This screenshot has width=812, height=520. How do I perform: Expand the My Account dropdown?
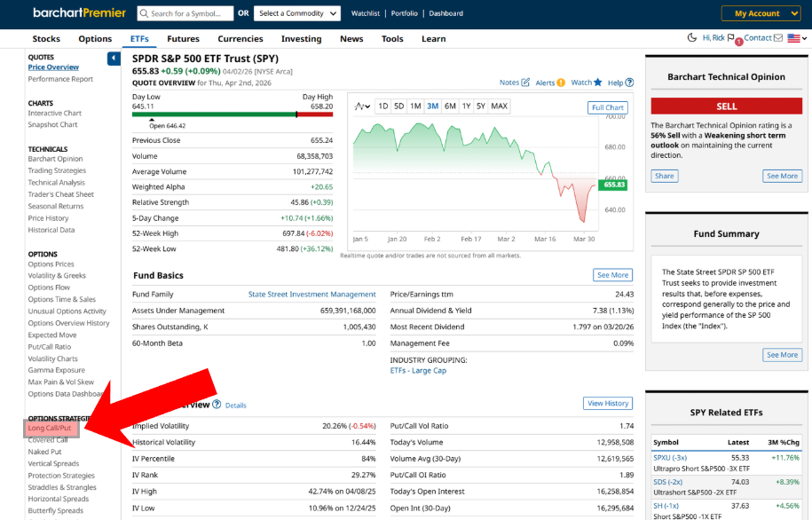click(x=761, y=13)
